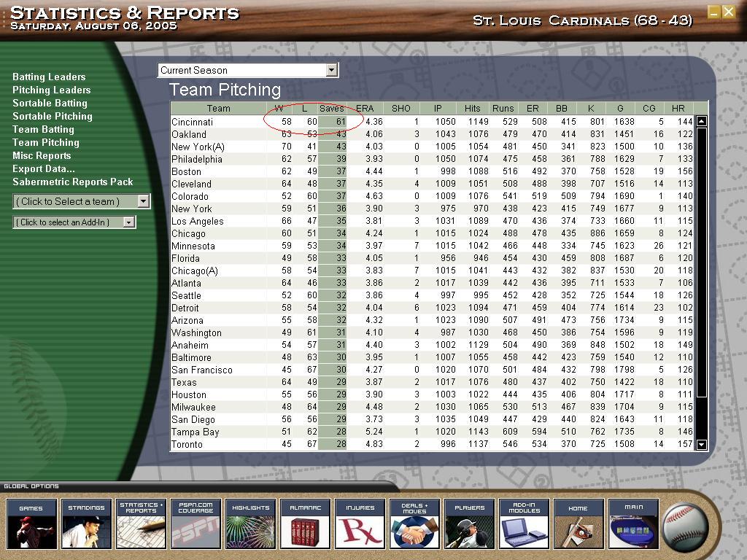Image resolution: width=747 pixels, height=560 pixels.
Task: Sort table by IP column header
Action: [x=438, y=108]
